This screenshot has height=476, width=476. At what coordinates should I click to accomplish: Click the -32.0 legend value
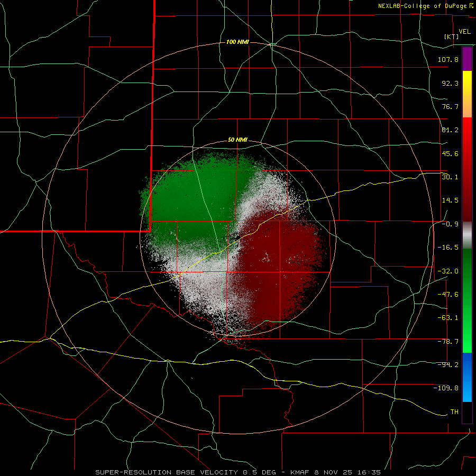(448, 271)
